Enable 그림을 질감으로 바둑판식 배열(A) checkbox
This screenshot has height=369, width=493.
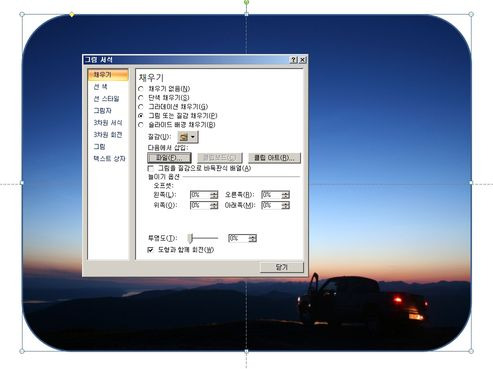151,168
